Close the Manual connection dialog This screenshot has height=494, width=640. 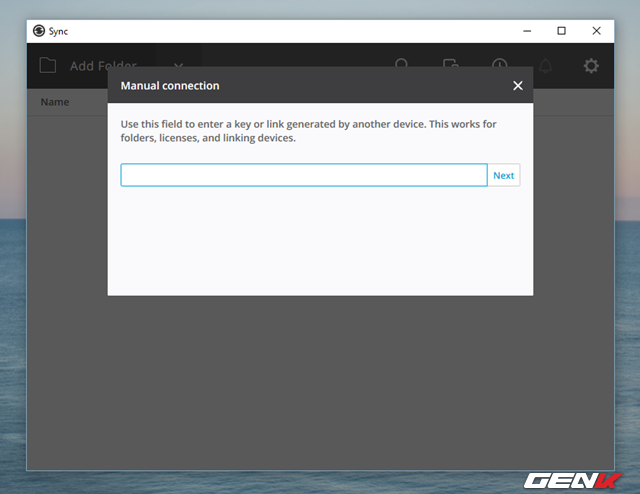pos(518,86)
